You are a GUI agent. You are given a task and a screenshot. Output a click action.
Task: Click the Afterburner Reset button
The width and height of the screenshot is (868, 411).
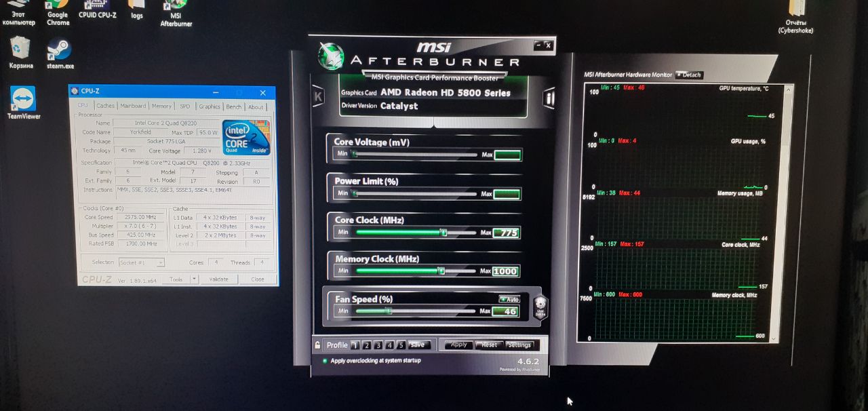490,345
